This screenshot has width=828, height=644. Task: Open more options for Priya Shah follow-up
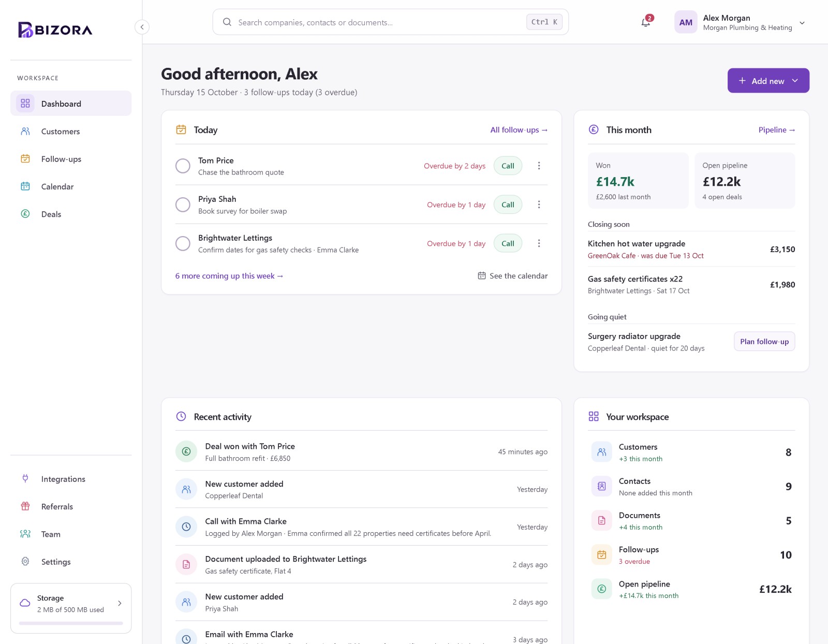539,204
